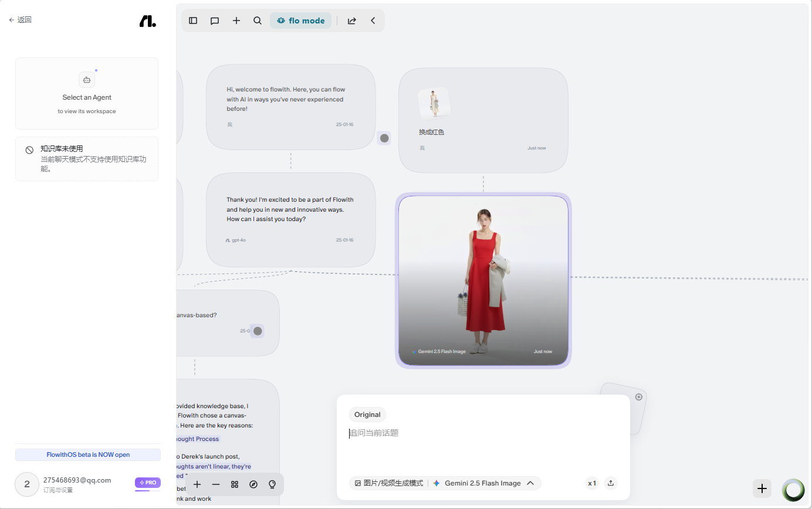Open the chat bubble view
This screenshot has width=812, height=509.
pos(215,21)
